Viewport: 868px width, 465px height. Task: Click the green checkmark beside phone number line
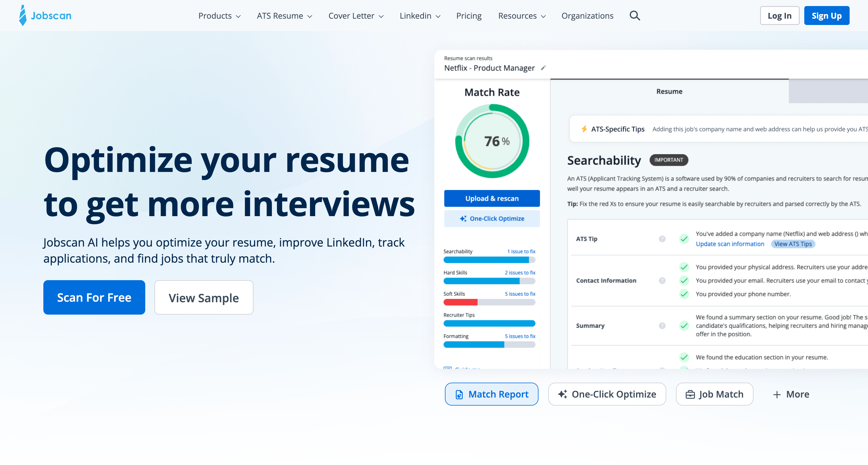[x=684, y=294]
